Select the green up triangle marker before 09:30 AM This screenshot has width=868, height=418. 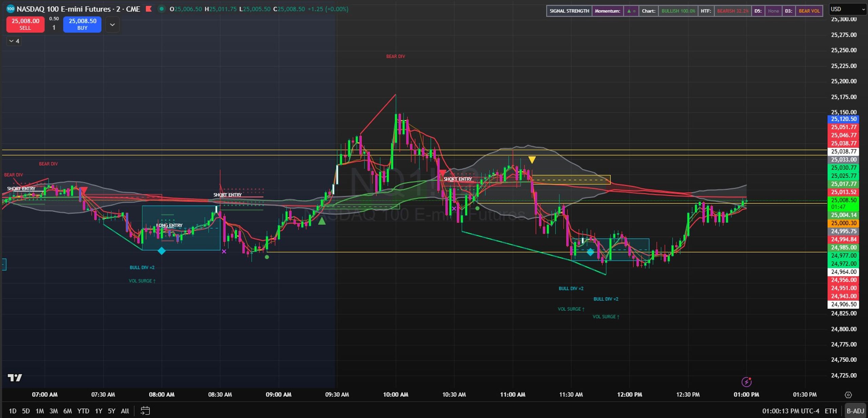(322, 221)
